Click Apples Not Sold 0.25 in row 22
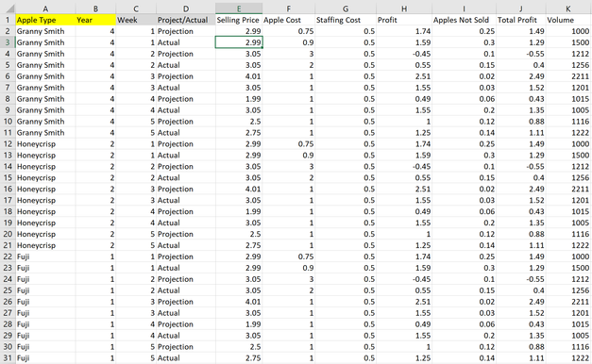This screenshot has height=364, width=592. (x=487, y=256)
